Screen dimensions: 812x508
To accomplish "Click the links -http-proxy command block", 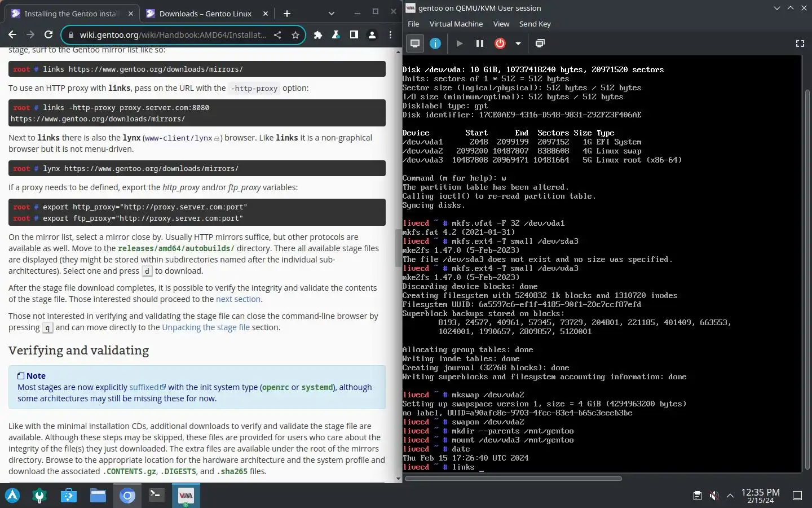I will click(x=197, y=113).
